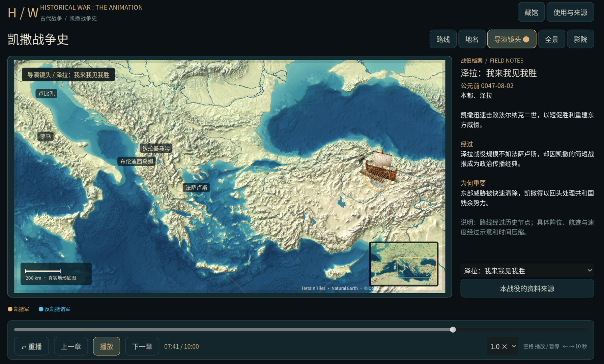Click the blue dot legend for 反凯撒诸军
This screenshot has width=604, height=364.
coord(41,309)
